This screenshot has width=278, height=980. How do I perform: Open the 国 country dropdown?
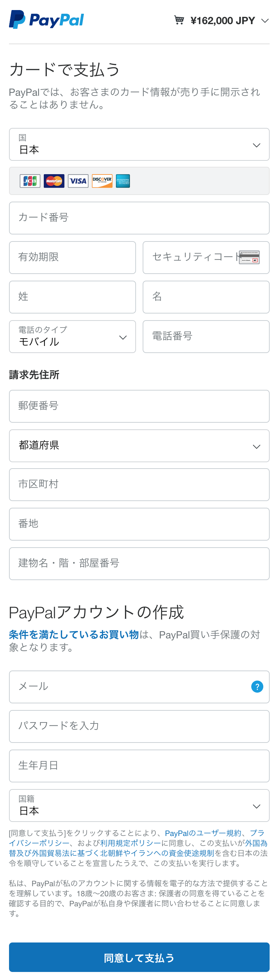tap(139, 145)
